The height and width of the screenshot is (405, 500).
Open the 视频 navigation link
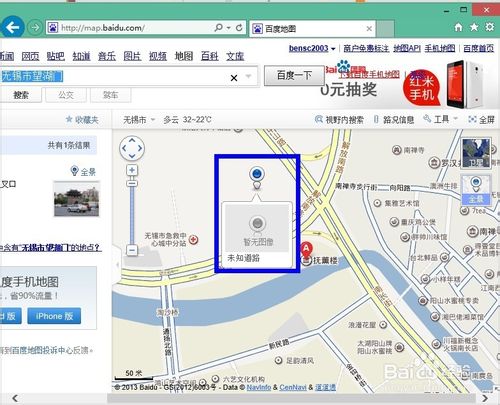(158, 56)
